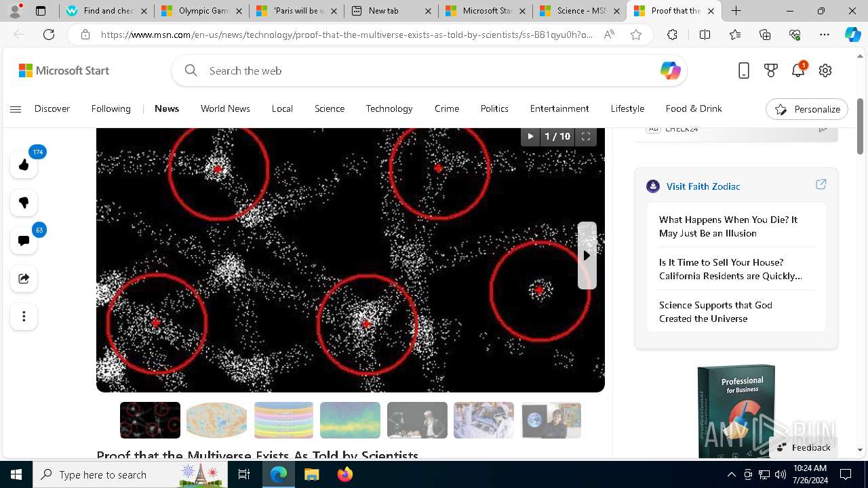Click the Personalize button
This screenshot has width=868, height=488.
point(807,109)
